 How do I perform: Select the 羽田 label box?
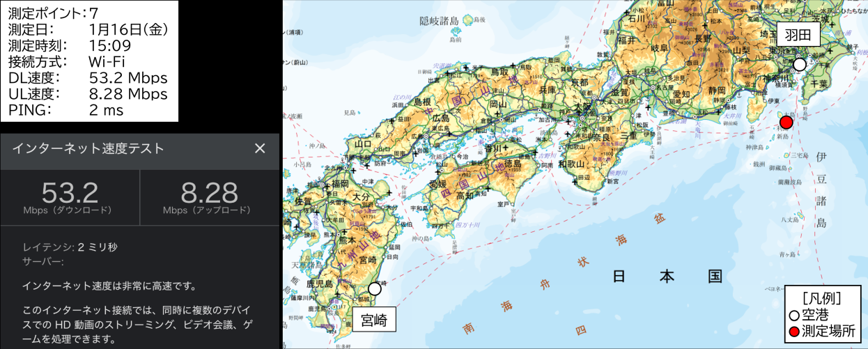coord(798,34)
